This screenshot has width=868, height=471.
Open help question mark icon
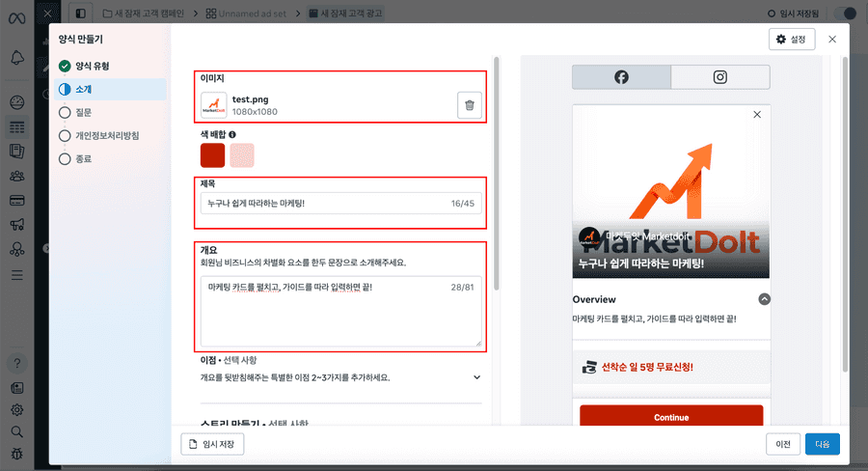17,364
